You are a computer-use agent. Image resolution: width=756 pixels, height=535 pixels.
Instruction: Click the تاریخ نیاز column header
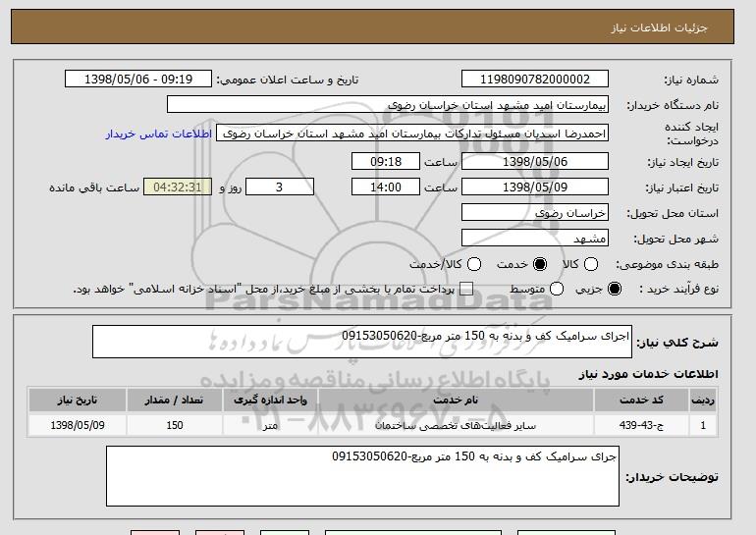(78, 401)
